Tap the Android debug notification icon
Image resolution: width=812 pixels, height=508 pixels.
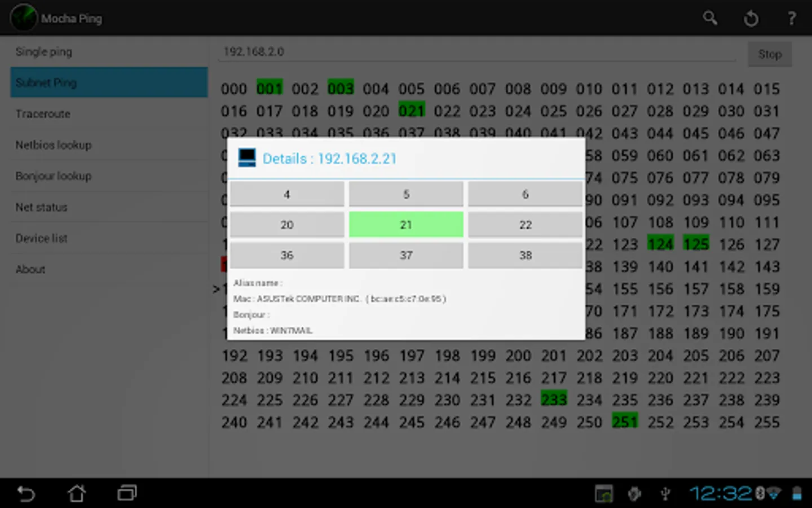(x=634, y=494)
